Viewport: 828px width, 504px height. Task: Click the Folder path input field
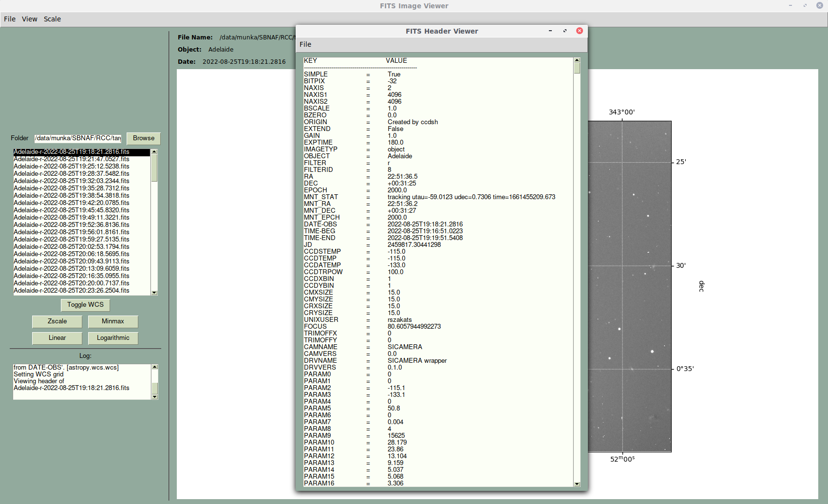78,138
